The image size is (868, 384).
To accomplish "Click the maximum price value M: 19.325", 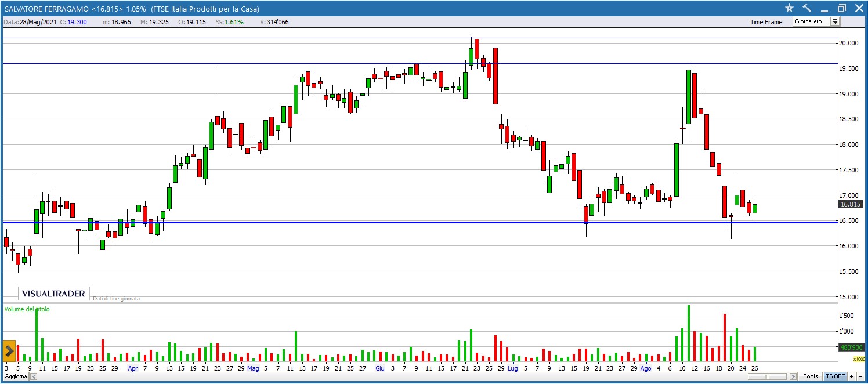I will pos(154,22).
